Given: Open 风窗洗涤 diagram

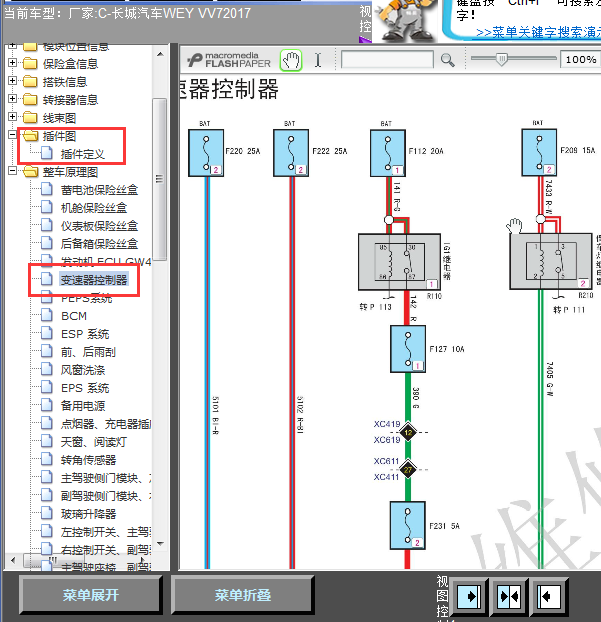Looking at the screenshot, I should coord(83,370).
